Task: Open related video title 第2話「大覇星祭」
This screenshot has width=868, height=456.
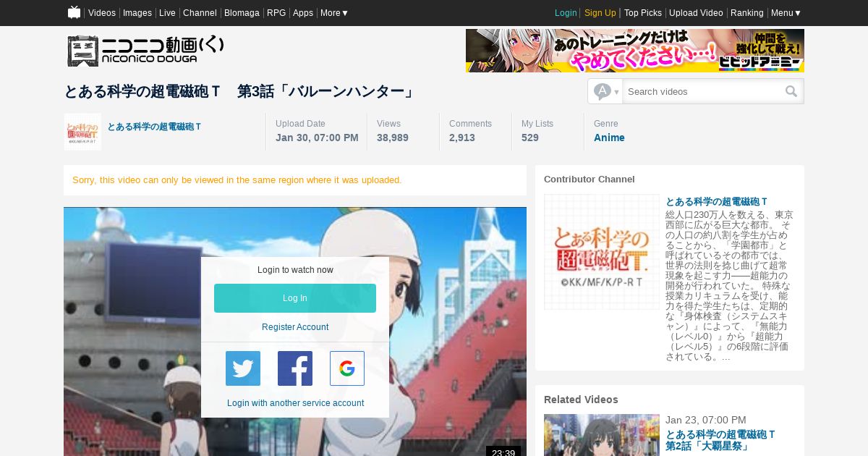Action: [720, 440]
